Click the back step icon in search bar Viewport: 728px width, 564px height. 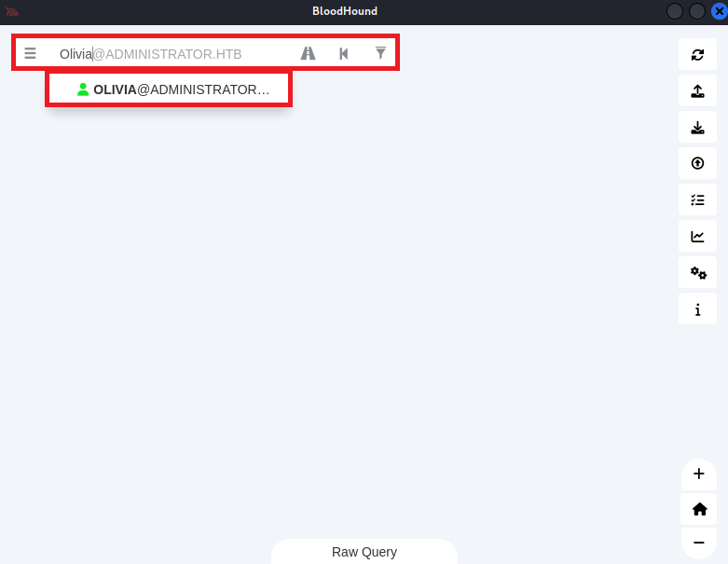click(344, 53)
